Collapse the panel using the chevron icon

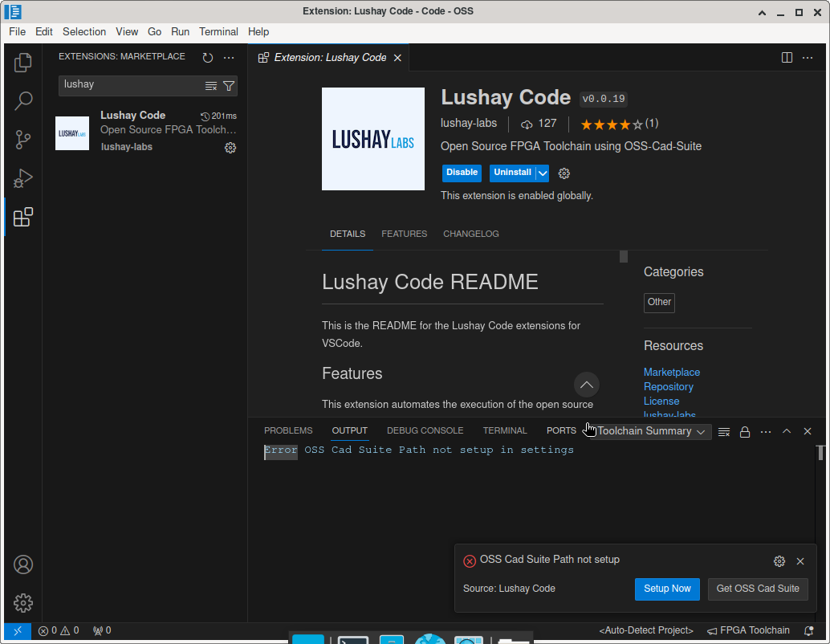click(x=787, y=431)
